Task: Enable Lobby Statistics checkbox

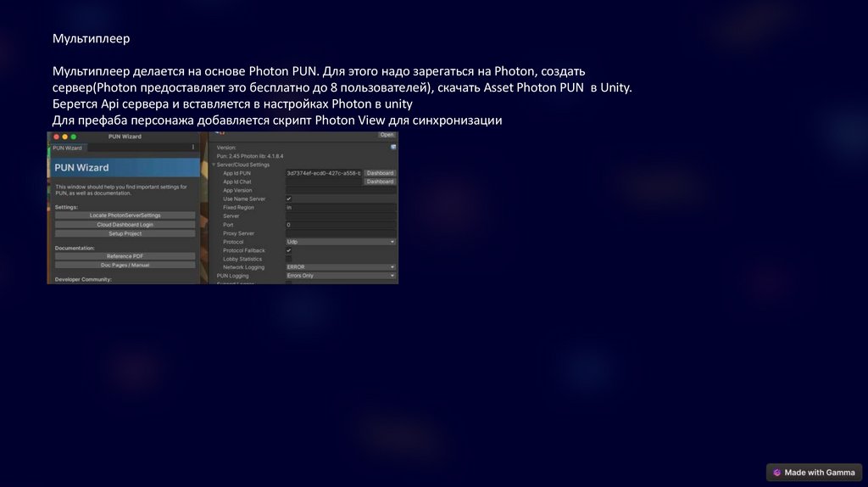Action: coord(288,259)
